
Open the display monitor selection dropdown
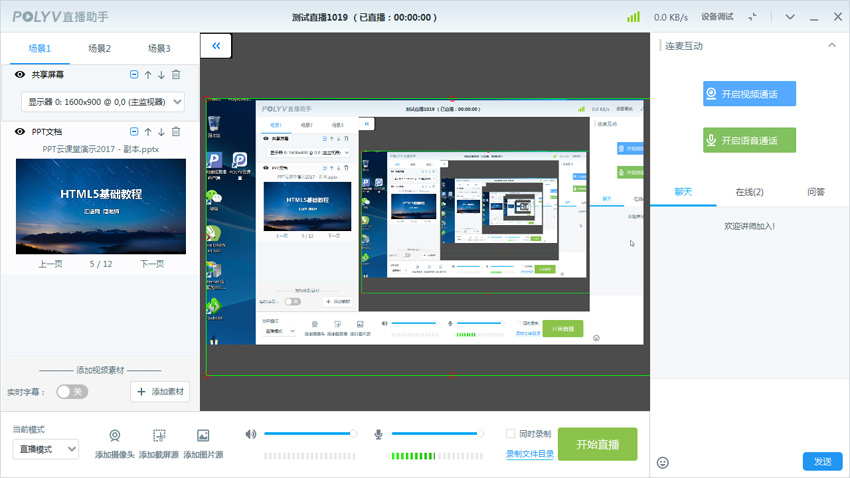(103, 102)
